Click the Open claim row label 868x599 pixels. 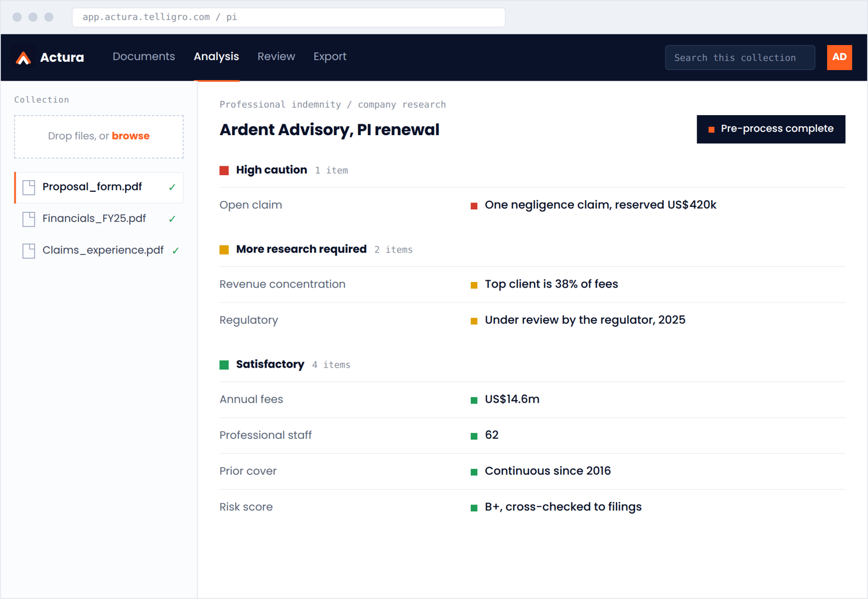pos(251,205)
